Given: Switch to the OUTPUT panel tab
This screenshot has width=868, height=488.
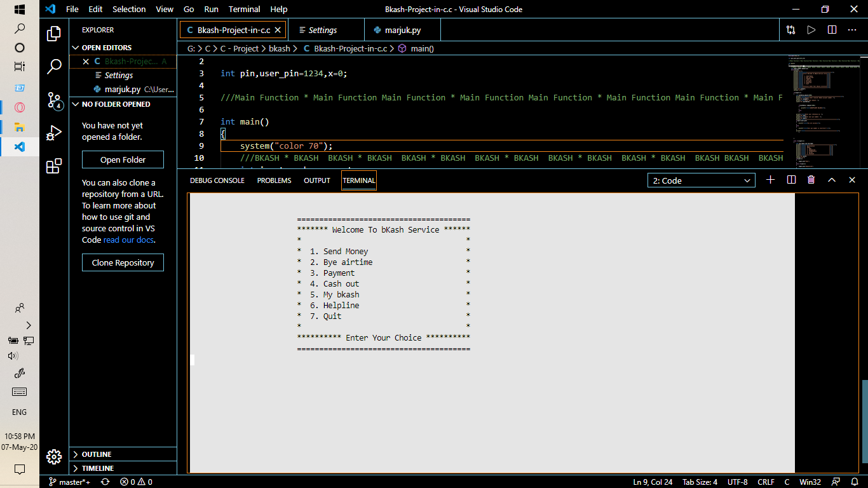Looking at the screenshot, I should point(317,180).
